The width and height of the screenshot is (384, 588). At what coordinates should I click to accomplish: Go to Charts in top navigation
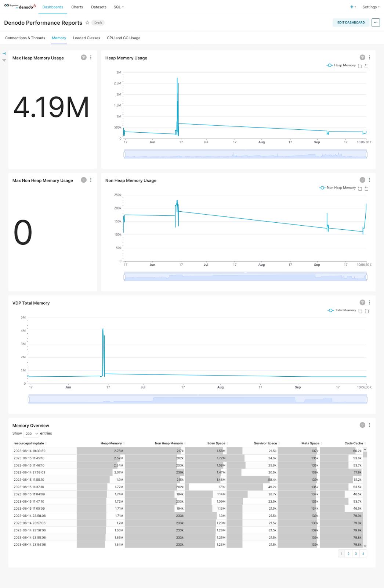77,7
